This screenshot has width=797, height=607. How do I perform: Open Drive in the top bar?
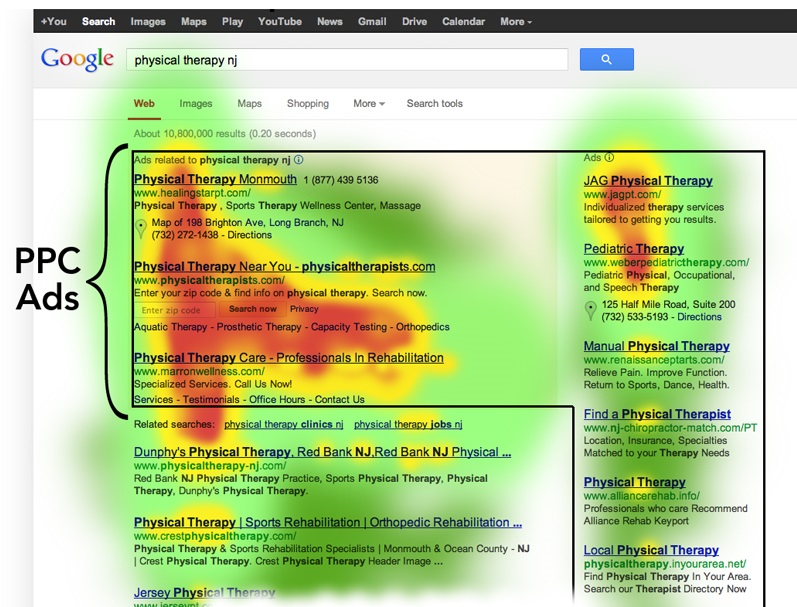pyautogui.click(x=414, y=22)
